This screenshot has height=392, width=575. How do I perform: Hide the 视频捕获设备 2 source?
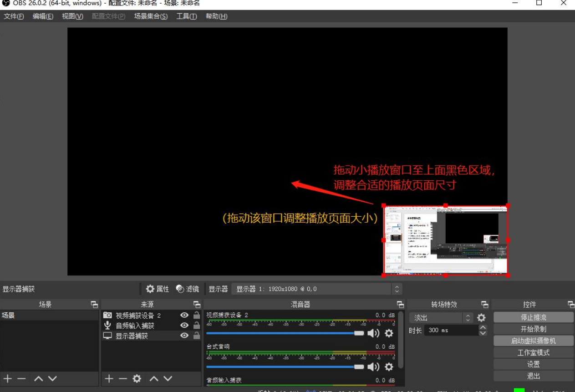point(184,315)
